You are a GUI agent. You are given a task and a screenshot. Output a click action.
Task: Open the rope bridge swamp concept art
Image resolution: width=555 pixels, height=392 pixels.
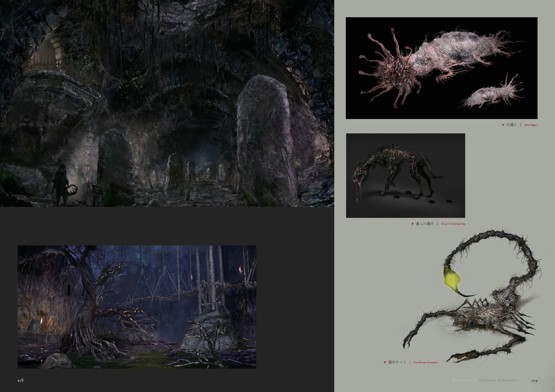click(137, 307)
